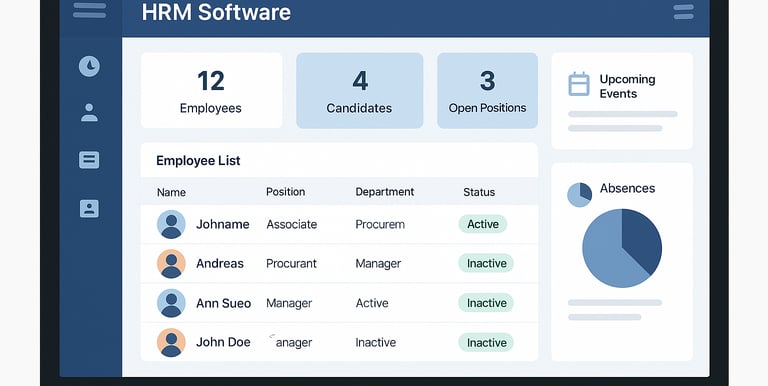The image size is (768, 386).
Task: Sort by the Department column header
Action: point(384,192)
